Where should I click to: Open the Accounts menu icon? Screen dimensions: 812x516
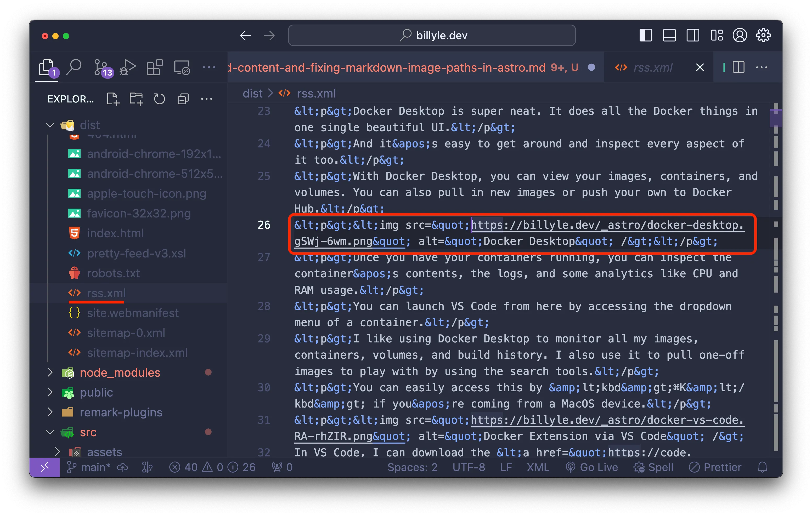740,35
